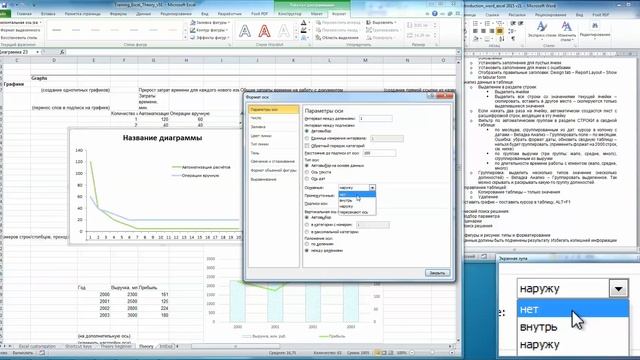
Task: Open Рецензирование tab in Word window
Action: coord(550,15)
